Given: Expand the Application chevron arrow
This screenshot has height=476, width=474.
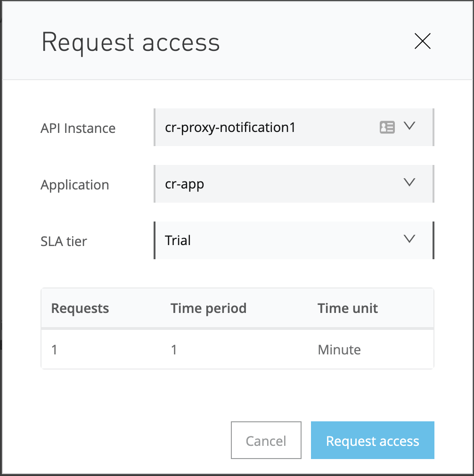Looking at the screenshot, I should [409, 183].
